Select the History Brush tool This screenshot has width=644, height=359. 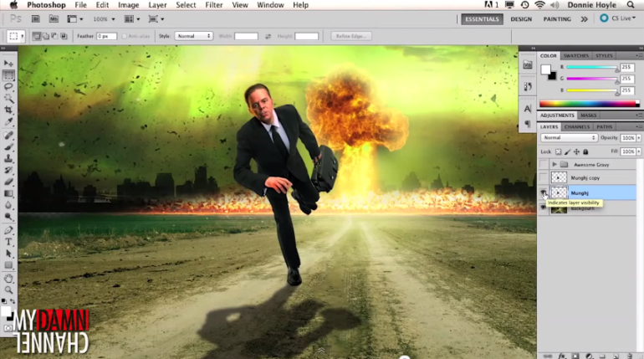pyautogui.click(x=8, y=170)
